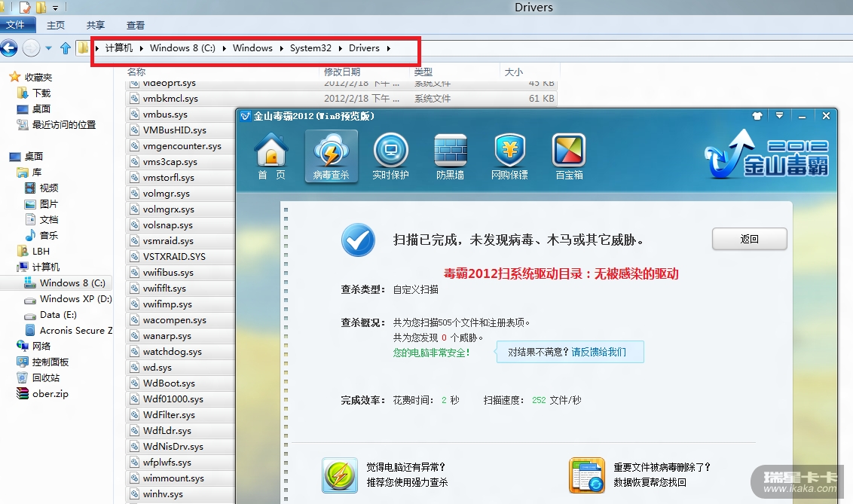Select 库 in the navigation pane
This screenshot has width=853, height=504.
[36, 173]
